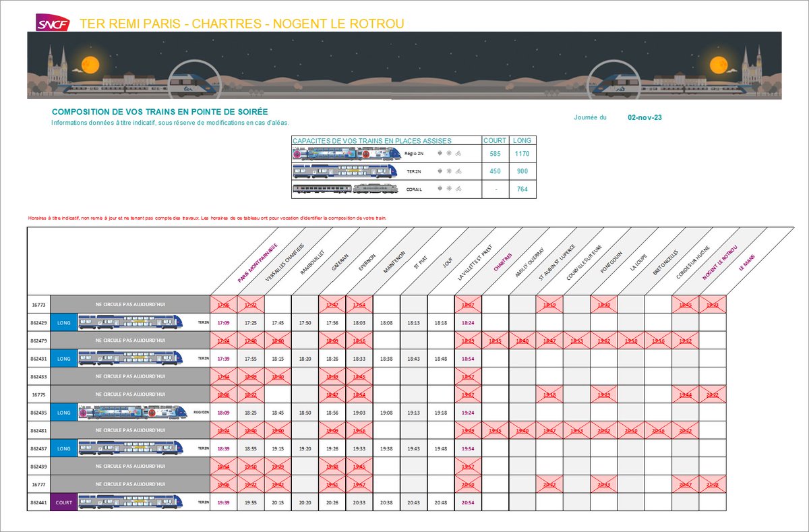
Task: Click train number 16775
Action: click(39, 394)
